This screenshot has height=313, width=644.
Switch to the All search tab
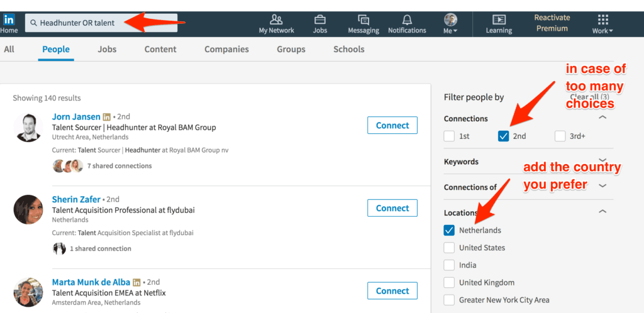coord(9,49)
